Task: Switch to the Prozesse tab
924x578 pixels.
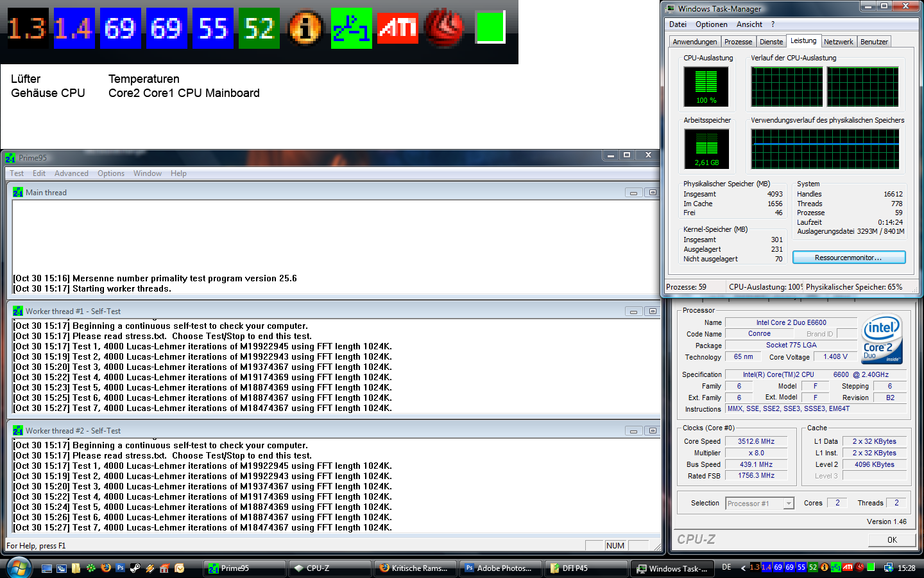Action: (738, 42)
